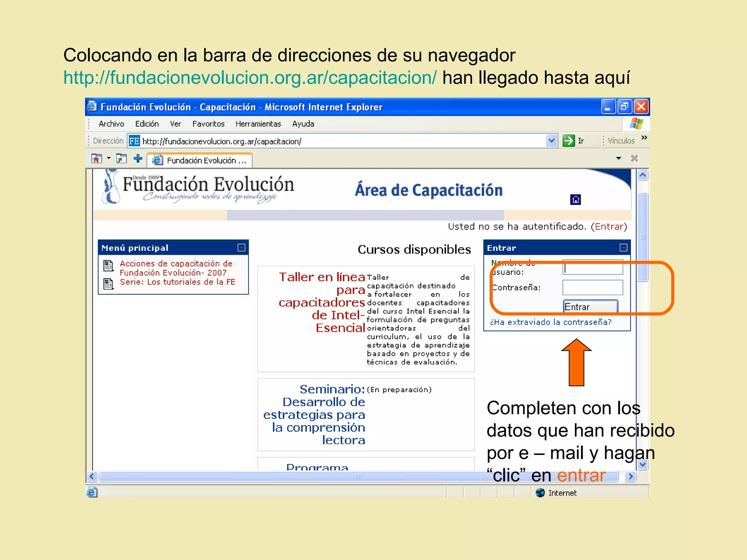This screenshot has height=560, width=747.
Task: Click the blue home icon in page header
Action: [575, 199]
